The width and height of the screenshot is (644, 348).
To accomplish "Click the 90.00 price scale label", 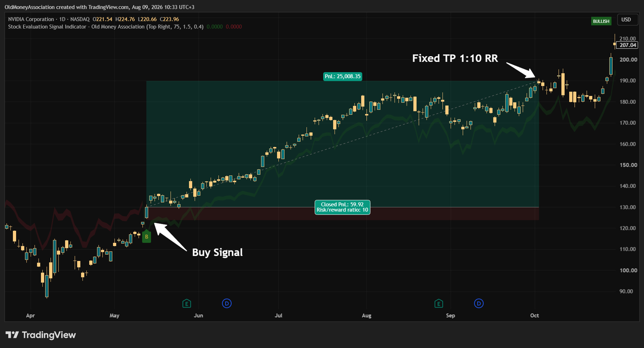I will click(x=626, y=291).
